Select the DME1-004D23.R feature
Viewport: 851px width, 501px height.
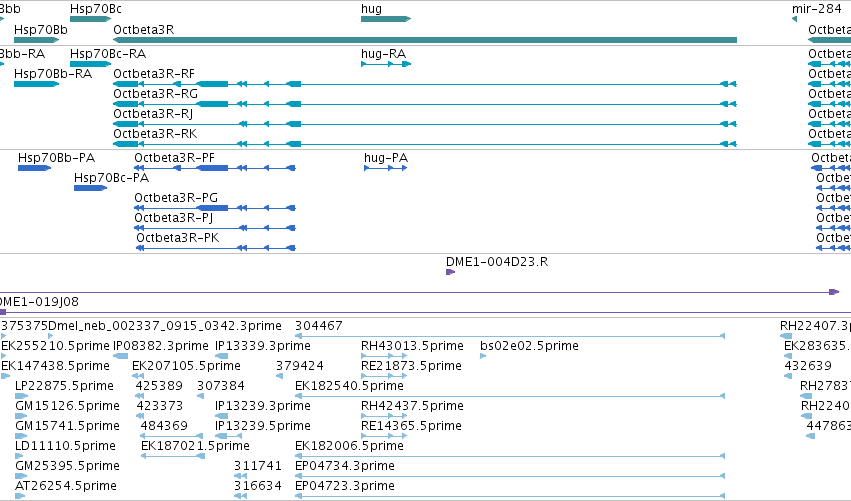coord(450,272)
